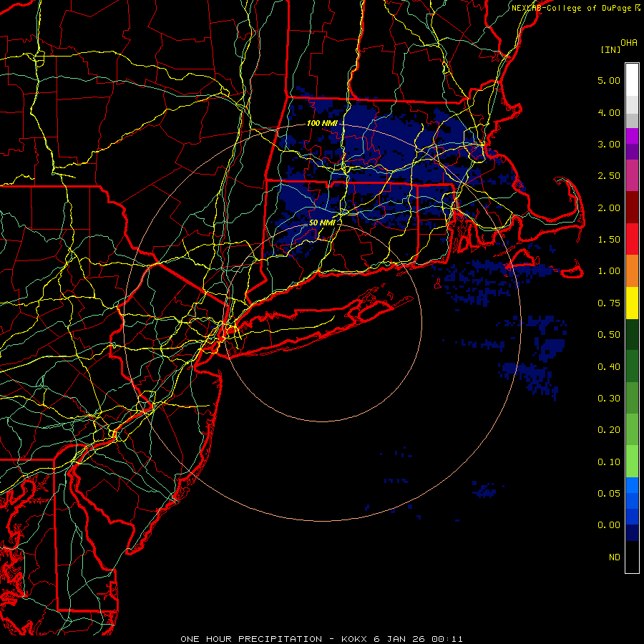The image size is (644, 644).
Task: Click the "0.05" legend value
Action: pyautogui.click(x=609, y=493)
